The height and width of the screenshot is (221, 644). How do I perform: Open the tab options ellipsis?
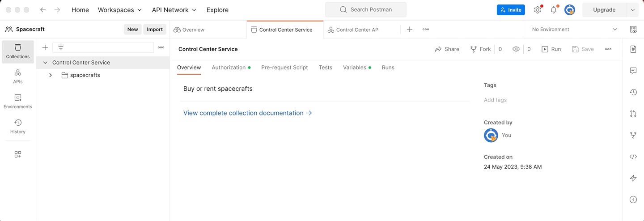(x=426, y=30)
